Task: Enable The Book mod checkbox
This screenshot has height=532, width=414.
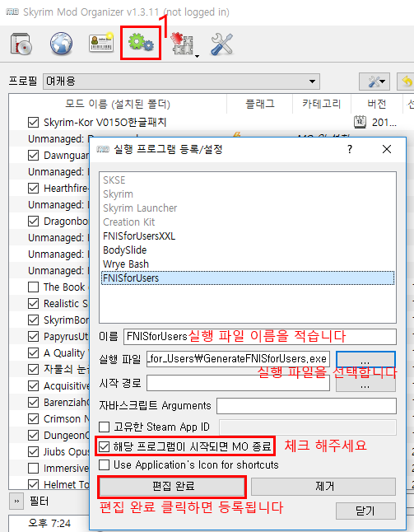Action: coord(33,287)
